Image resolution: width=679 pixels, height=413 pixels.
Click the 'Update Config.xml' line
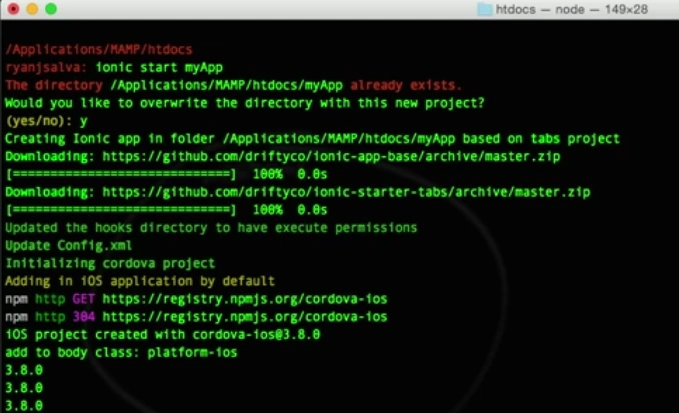tap(68, 245)
